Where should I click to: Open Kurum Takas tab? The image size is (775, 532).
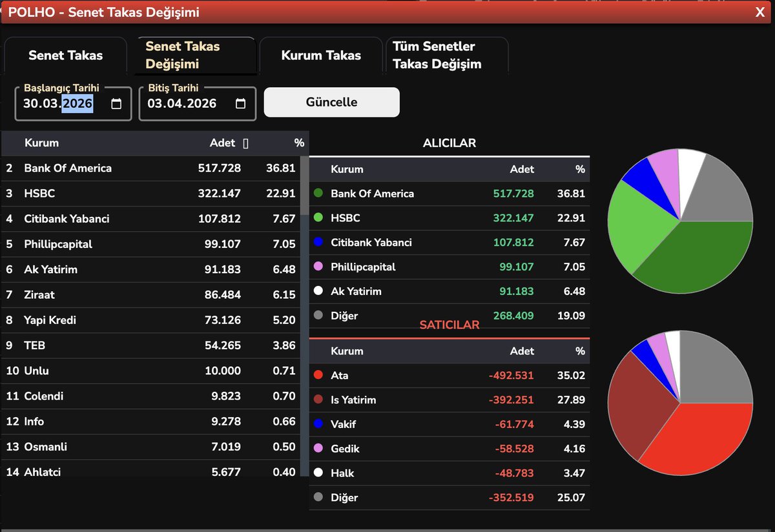(321, 56)
